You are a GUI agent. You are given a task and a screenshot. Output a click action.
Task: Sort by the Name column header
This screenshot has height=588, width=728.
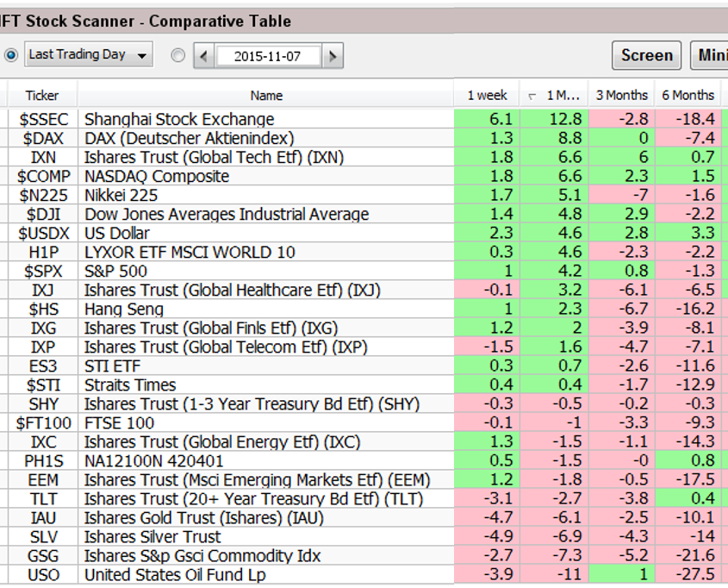266,96
